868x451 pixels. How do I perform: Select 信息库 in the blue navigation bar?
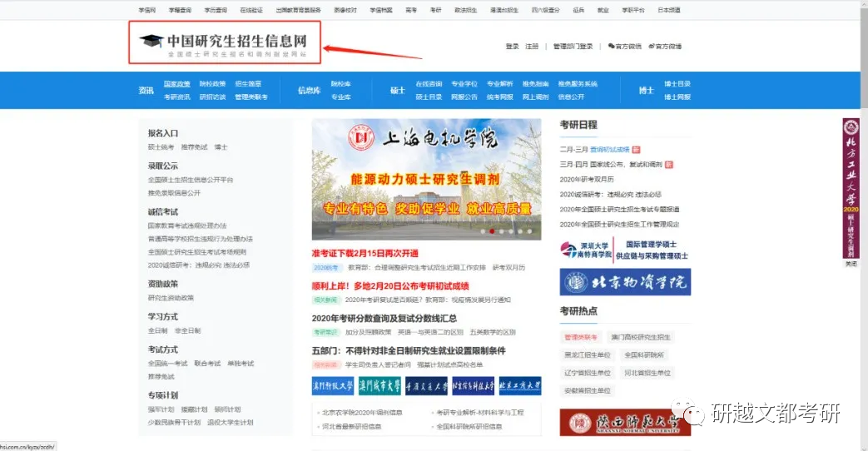pyautogui.click(x=310, y=90)
